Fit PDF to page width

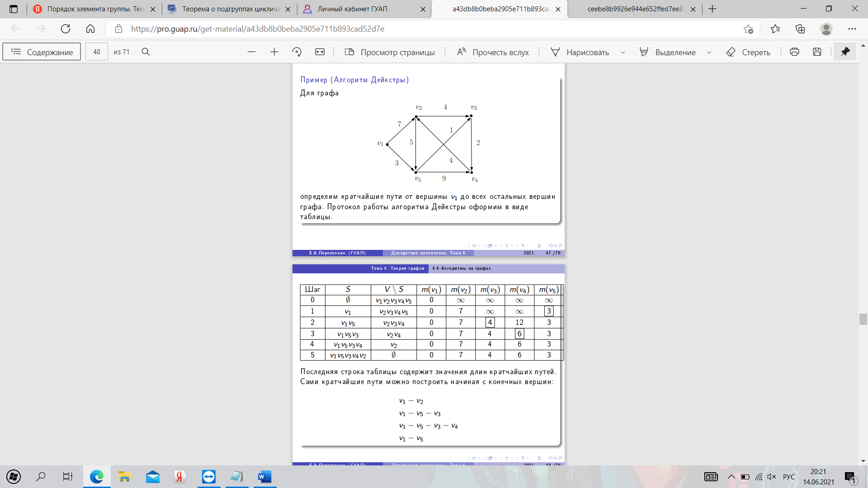tap(320, 52)
